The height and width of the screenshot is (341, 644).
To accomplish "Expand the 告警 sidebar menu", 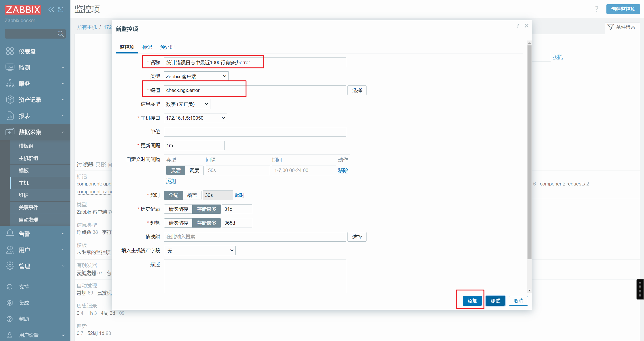I will [x=63, y=234].
